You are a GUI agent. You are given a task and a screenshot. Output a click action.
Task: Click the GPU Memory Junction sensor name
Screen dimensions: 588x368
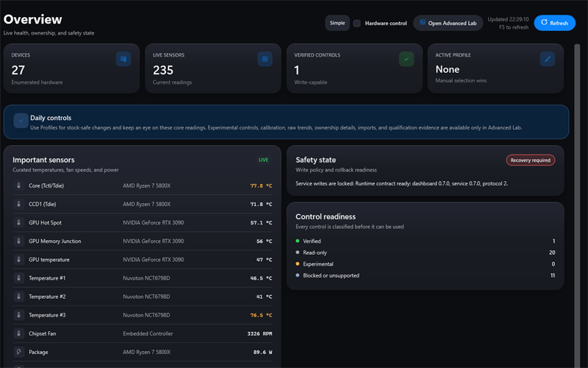54,241
